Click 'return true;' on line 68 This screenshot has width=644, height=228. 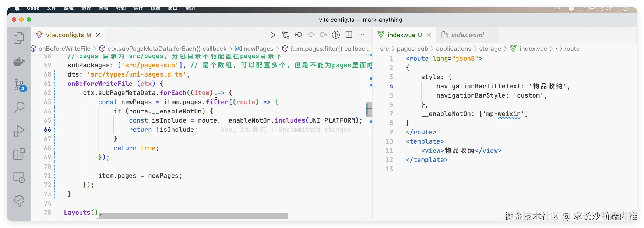136,148
